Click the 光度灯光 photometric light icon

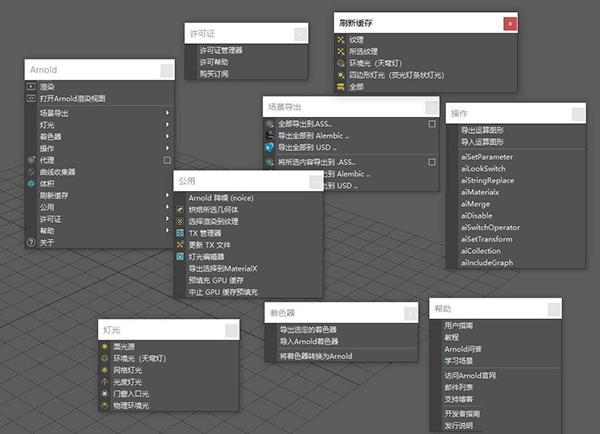(105, 382)
